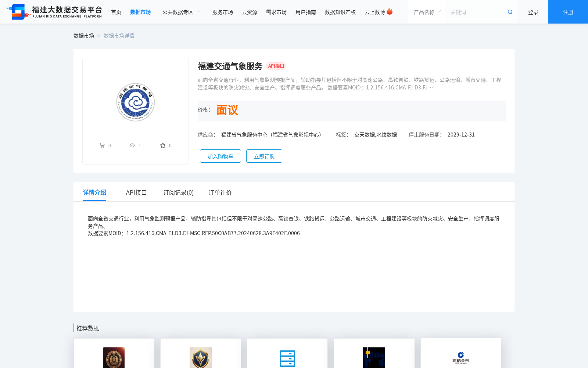Open the Fujian Meteorological Bureau logo image
Image resolution: width=588 pixels, height=368 pixels.
click(x=136, y=102)
